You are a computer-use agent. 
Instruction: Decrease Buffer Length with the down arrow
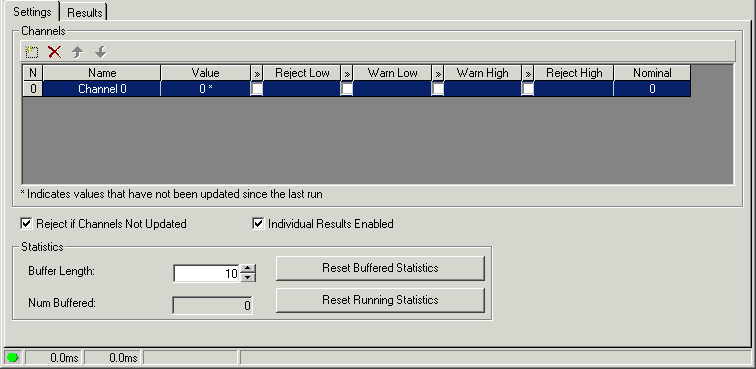pyautogui.click(x=247, y=277)
